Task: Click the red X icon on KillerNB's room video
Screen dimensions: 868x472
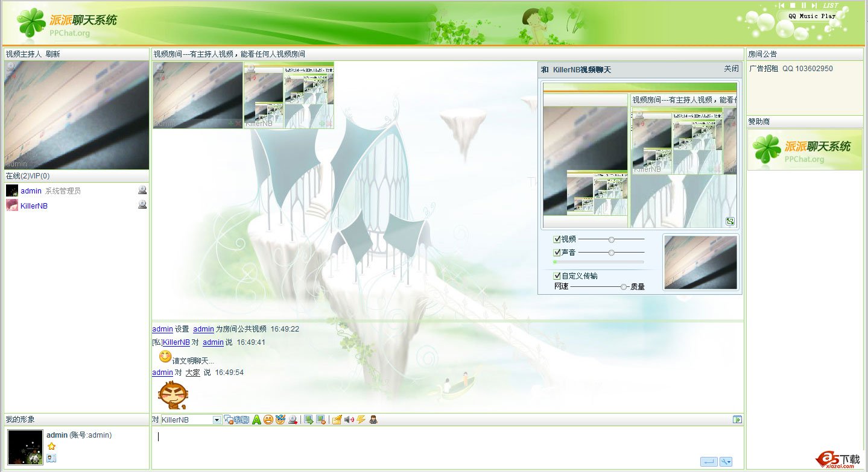Action: click(329, 124)
